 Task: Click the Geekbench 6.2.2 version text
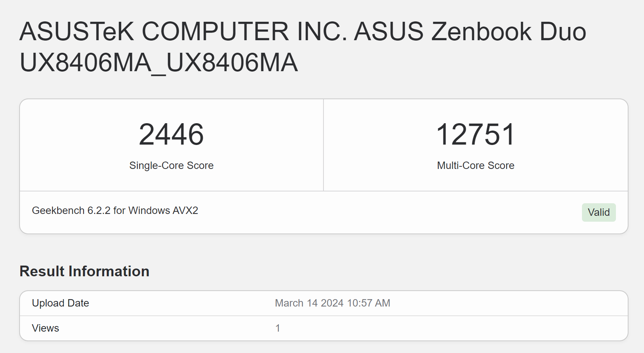click(x=71, y=211)
